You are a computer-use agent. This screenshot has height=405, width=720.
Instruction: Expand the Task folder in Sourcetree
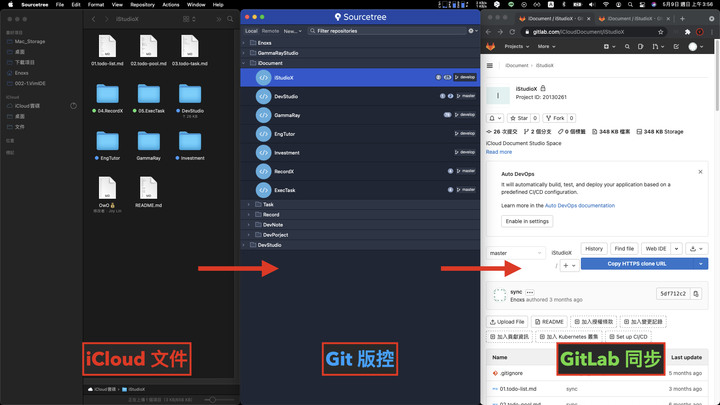click(x=249, y=204)
